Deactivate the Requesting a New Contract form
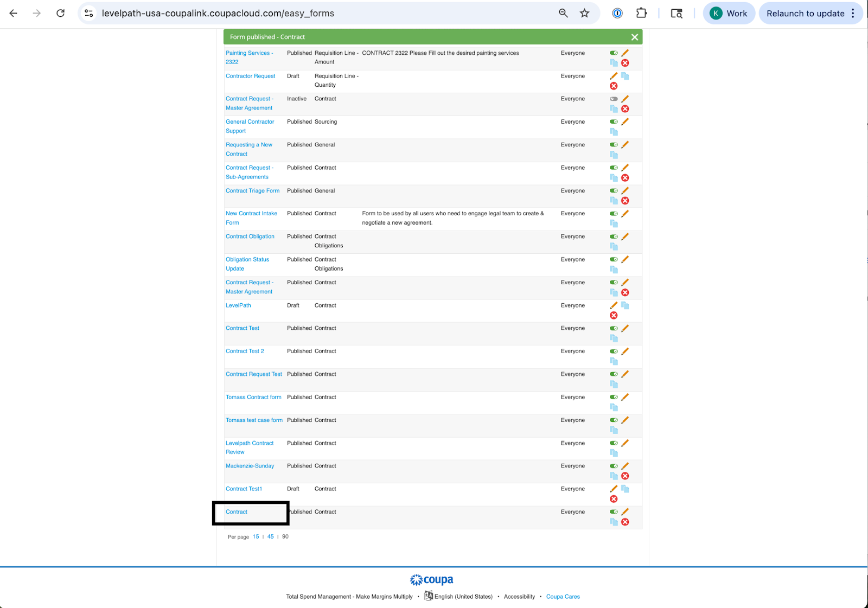This screenshot has height=608, width=868. click(x=614, y=145)
